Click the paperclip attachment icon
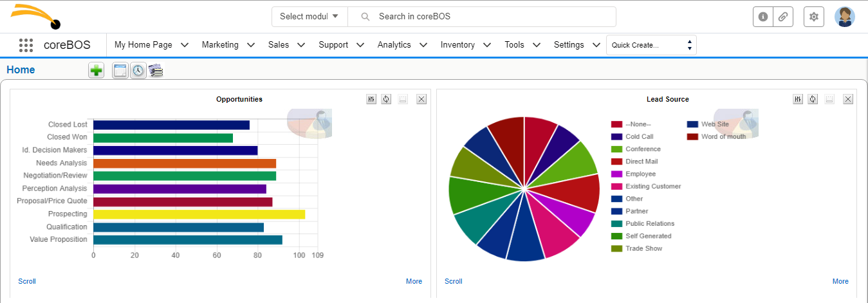The width and height of the screenshot is (868, 303). tap(783, 17)
